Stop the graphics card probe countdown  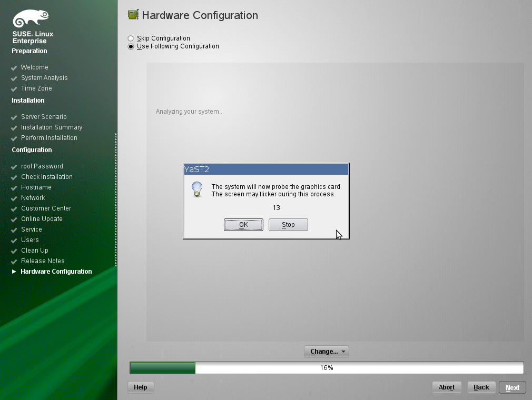(289, 225)
